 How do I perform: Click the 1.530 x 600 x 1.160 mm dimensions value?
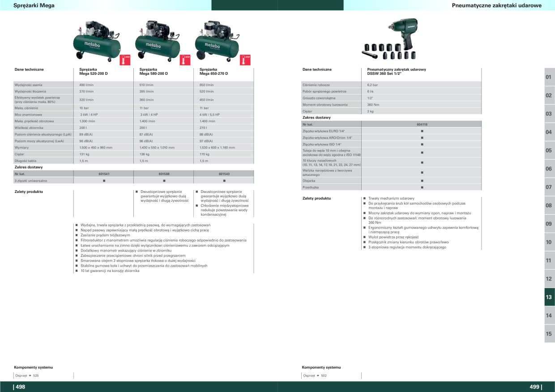(x=217, y=147)
